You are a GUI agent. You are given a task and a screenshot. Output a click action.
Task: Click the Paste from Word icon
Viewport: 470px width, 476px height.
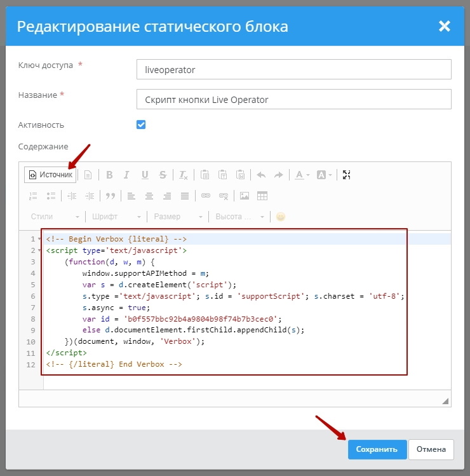pyautogui.click(x=241, y=175)
